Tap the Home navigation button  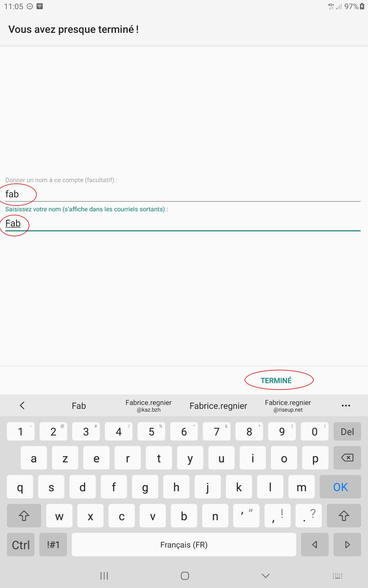[x=185, y=576]
